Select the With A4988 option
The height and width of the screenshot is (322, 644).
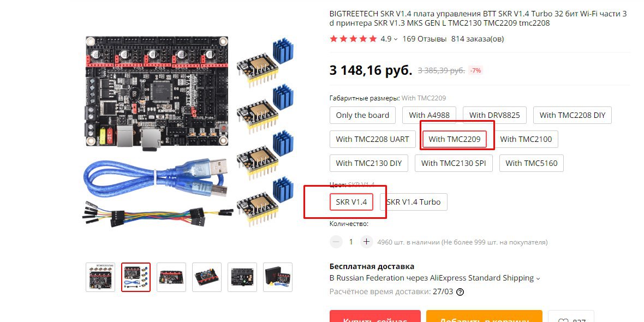pyautogui.click(x=429, y=115)
